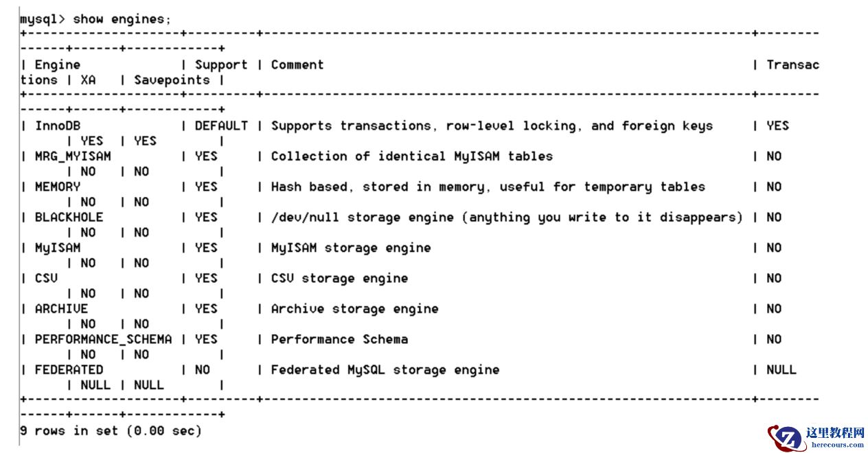This screenshot has width=868, height=453.
Task: Select the ARCHIVE engine name
Action: 61,309
